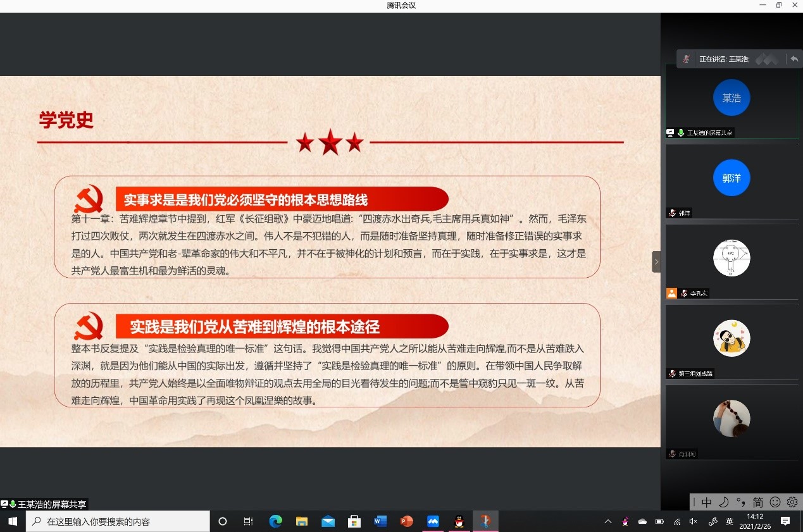Click 郭洋 participant avatar
803x532 pixels.
731,178
